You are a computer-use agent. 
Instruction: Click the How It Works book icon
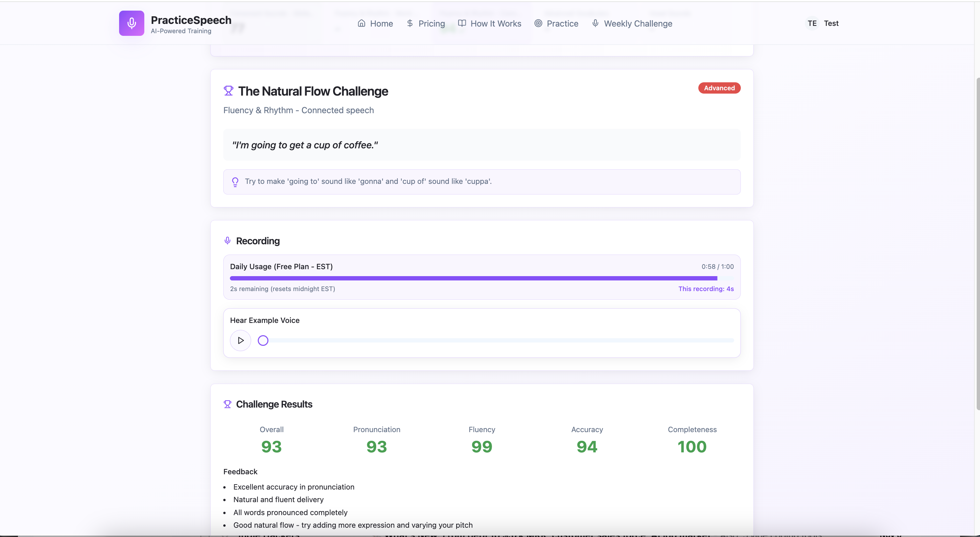coord(462,23)
